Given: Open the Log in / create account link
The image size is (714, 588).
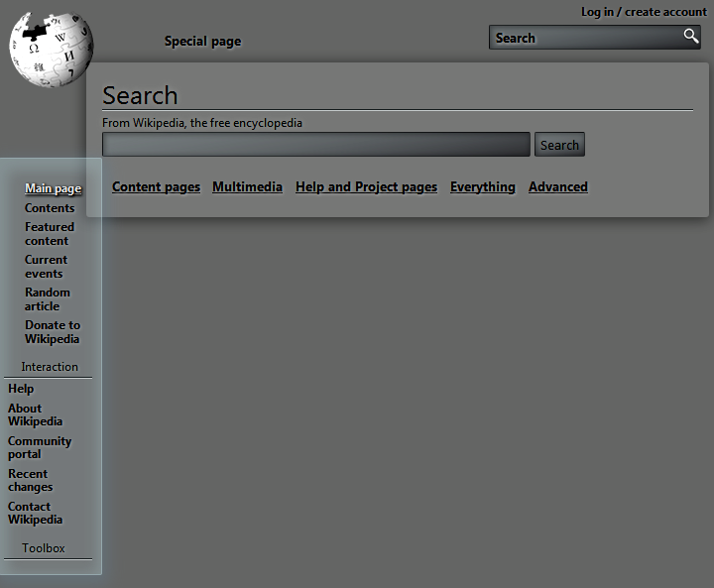Looking at the screenshot, I should click(644, 12).
